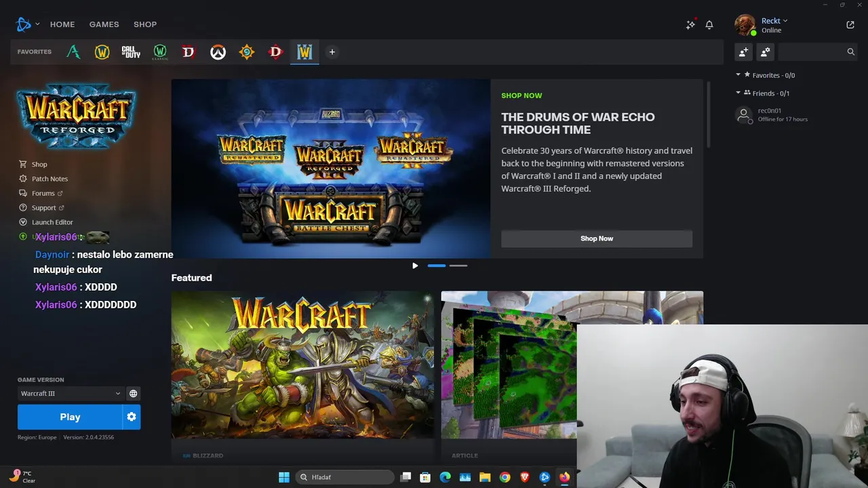Open Microsoft Edge from the taskbar
Image resolution: width=868 pixels, height=488 pixels.
(445, 477)
